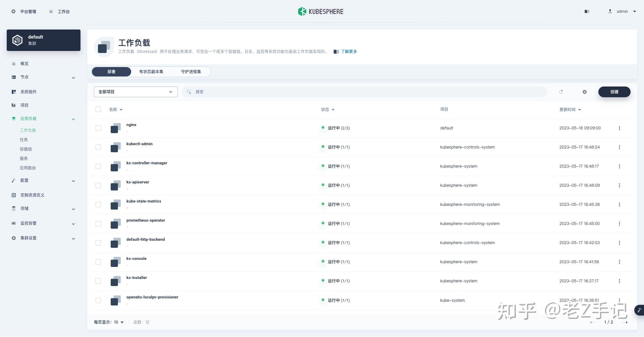644x337 pixels.
Task: Sort by the Name (名称) column header
Action: coord(116,110)
